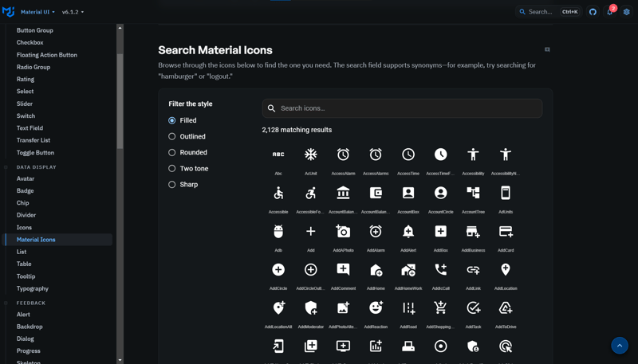638x364 pixels.
Task: Select the AddModerator shield icon
Action: coord(311,308)
